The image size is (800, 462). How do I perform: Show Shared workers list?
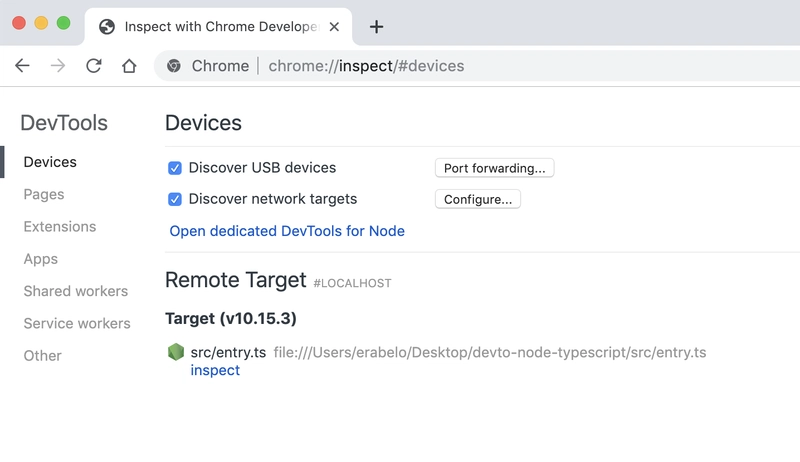(76, 291)
